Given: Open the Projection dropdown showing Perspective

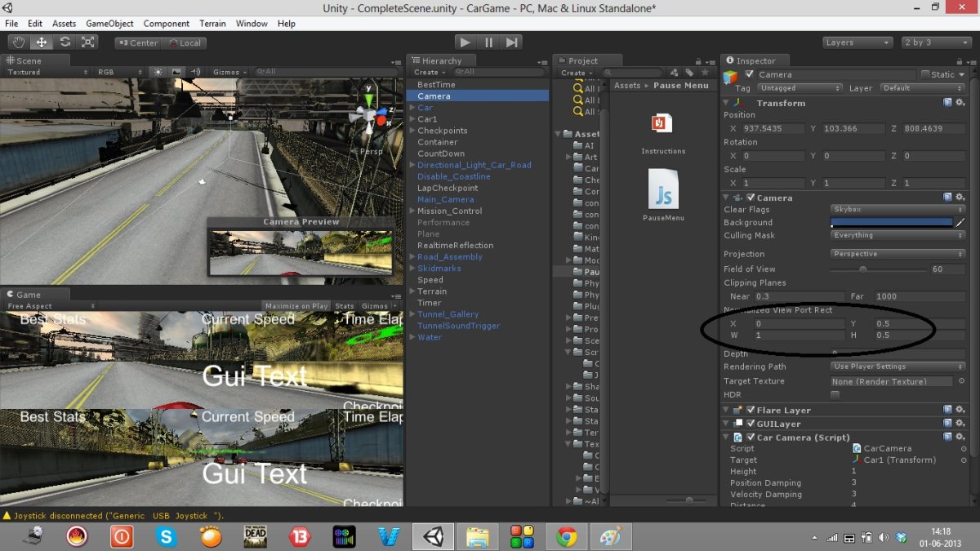Looking at the screenshot, I should 898,254.
